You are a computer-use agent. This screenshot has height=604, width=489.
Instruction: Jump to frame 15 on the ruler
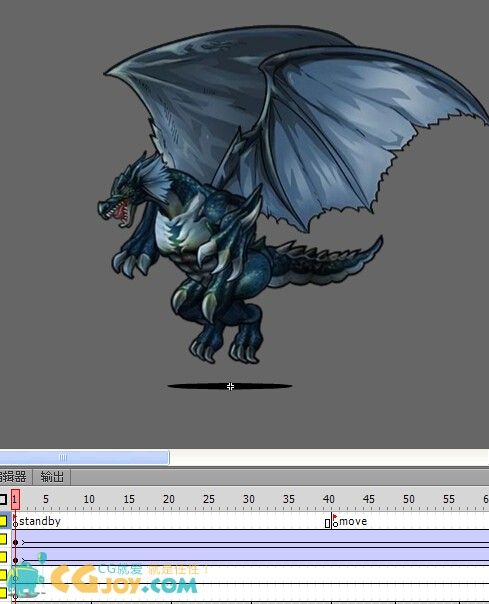click(129, 499)
